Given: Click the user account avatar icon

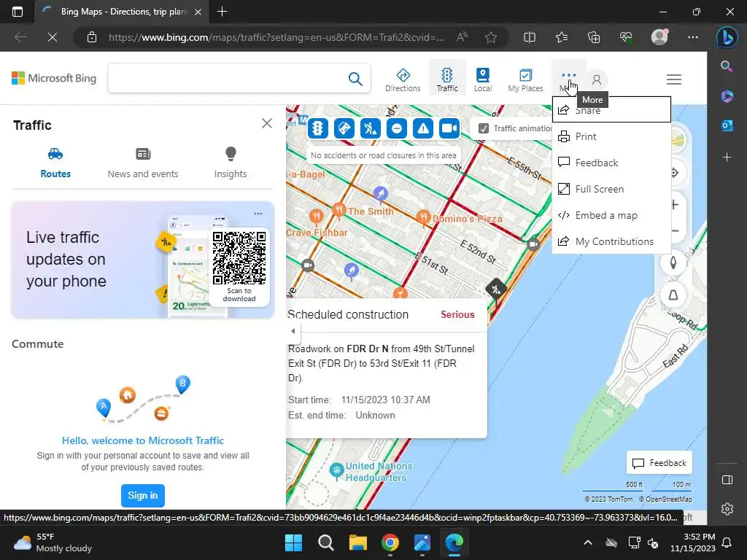Looking at the screenshot, I should [596, 79].
